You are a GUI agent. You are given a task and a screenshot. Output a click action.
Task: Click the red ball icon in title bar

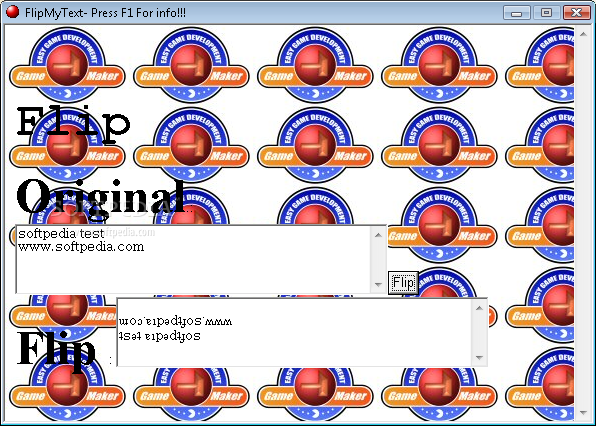tap(13, 12)
